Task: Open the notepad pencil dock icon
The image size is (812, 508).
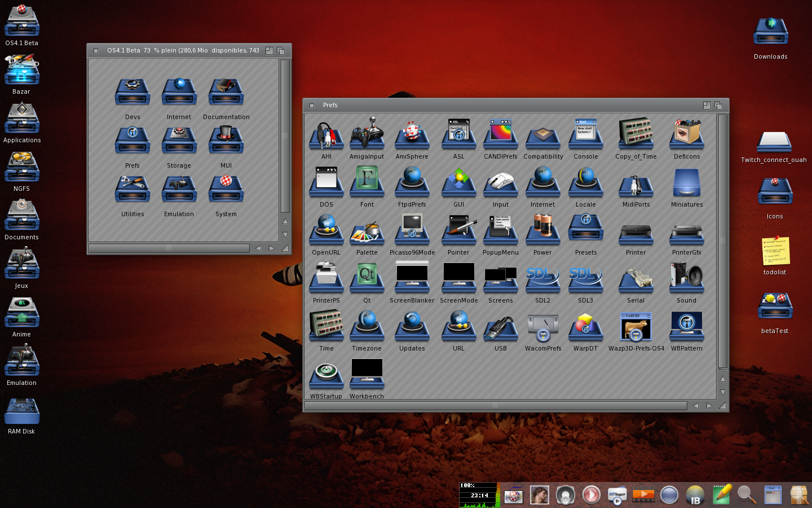Action: click(x=721, y=493)
